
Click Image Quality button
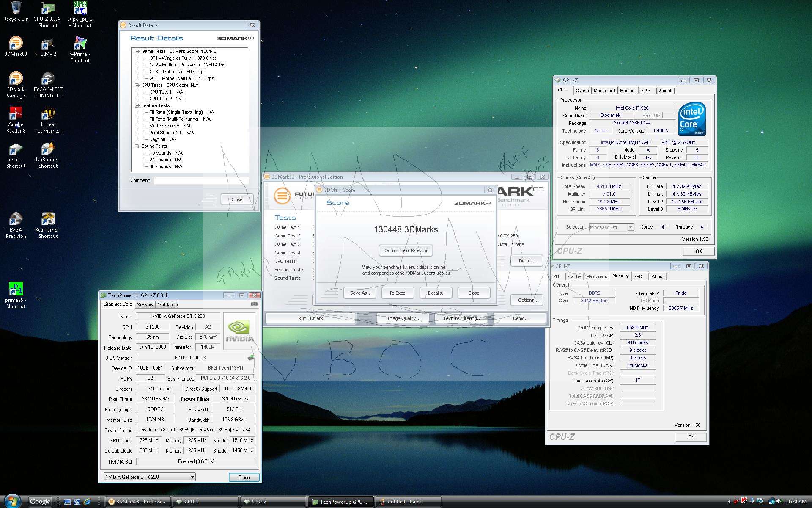point(404,318)
